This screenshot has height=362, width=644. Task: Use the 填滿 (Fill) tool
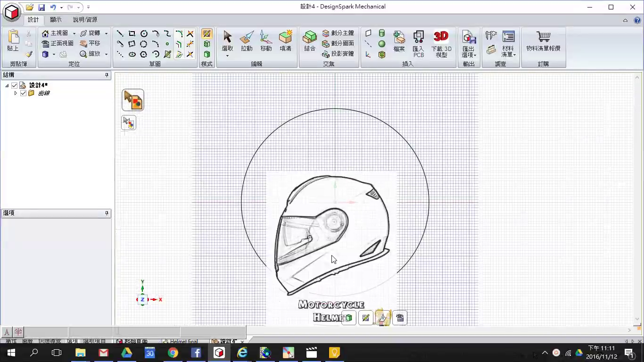pyautogui.click(x=285, y=41)
